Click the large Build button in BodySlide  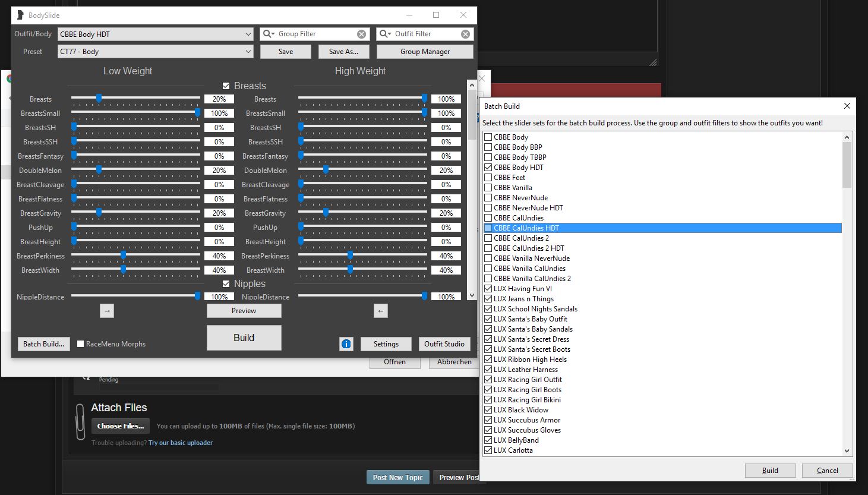coord(244,338)
